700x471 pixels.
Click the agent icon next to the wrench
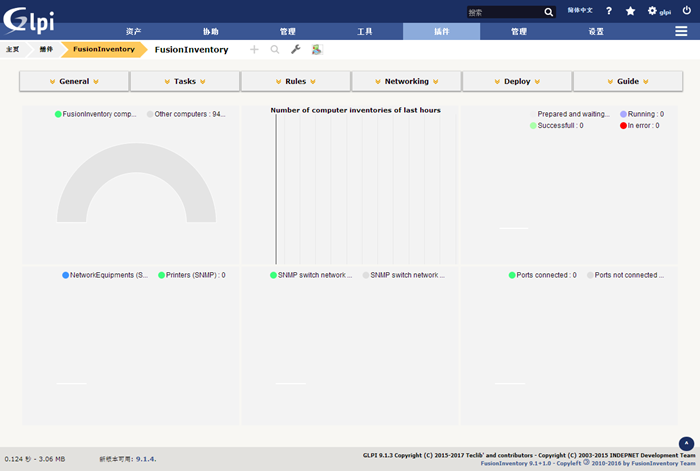tap(317, 50)
